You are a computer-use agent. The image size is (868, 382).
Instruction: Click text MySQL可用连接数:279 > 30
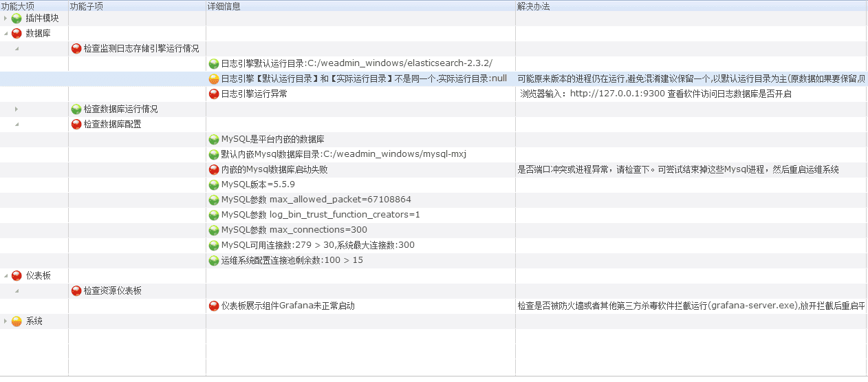(318, 246)
